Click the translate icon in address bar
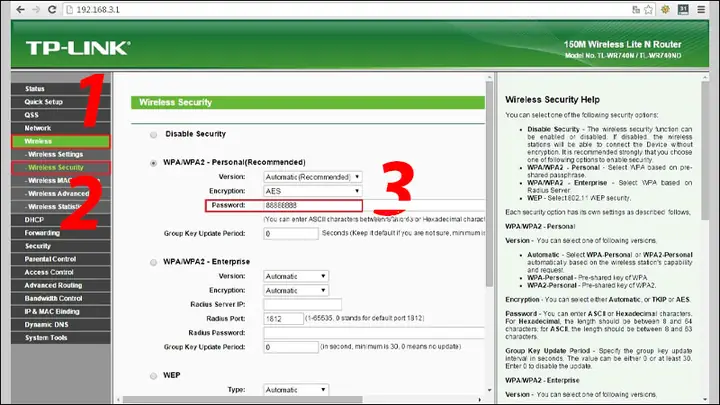This screenshot has height=405, width=720. [636, 10]
